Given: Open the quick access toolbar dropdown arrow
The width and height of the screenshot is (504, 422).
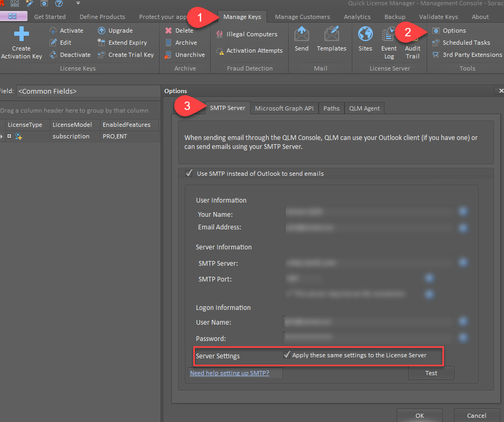Looking at the screenshot, I should pos(78,3).
